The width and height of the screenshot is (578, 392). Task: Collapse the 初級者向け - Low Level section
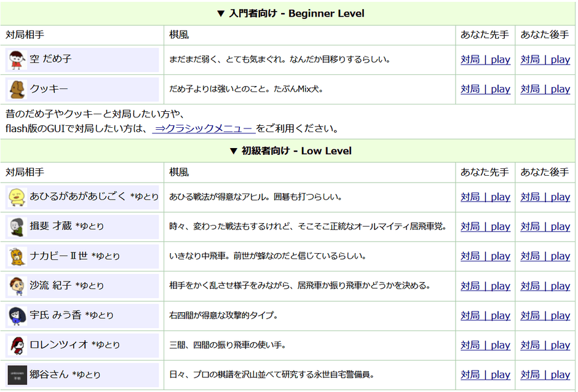pyautogui.click(x=289, y=151)
